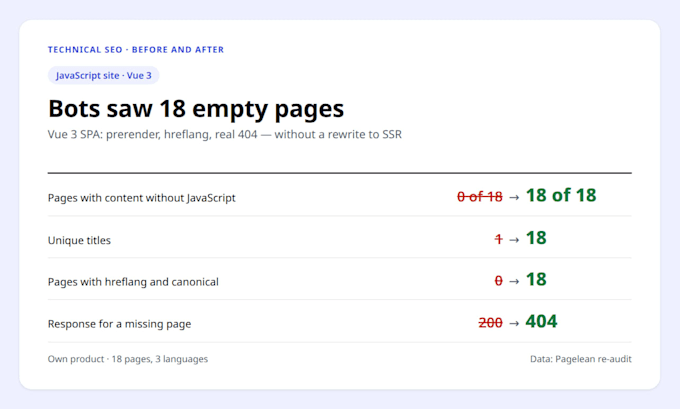Click the 'JavaScript site · Vue 3' tag pill
The width and height of the screenshot is (680, 409).
point(104,75)
